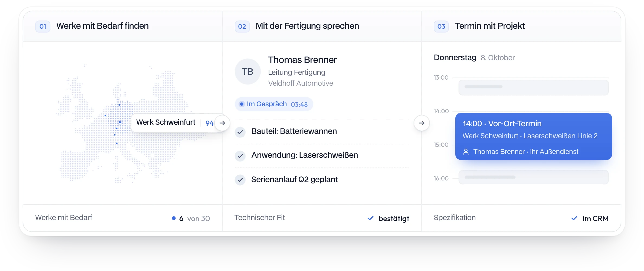Click the person icon in the appointment card
The height and width of the screenshot is (271, 644).
[466, 152]
